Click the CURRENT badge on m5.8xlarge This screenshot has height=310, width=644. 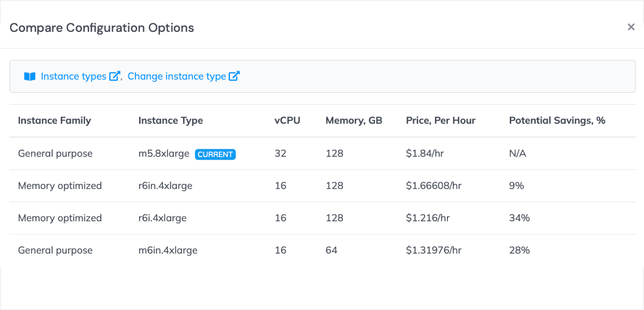(x=215, y=154)
